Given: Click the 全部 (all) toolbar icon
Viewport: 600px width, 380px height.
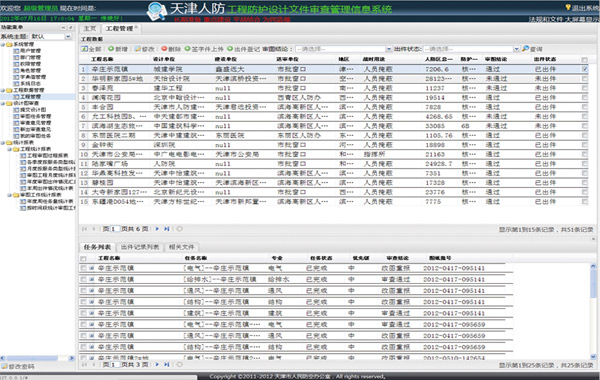Looking at the screenshot, I should 84,49.
